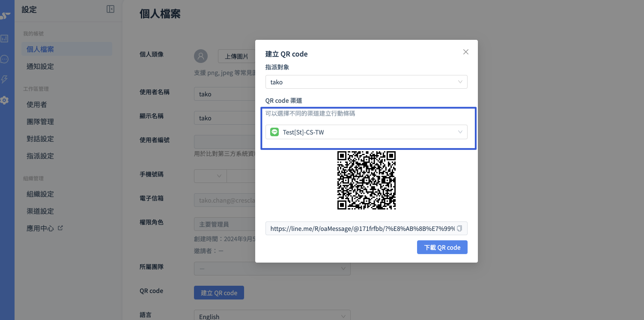Expand the 所屬團隊 dropdown
Screen dimensions: 644x320
272,269
